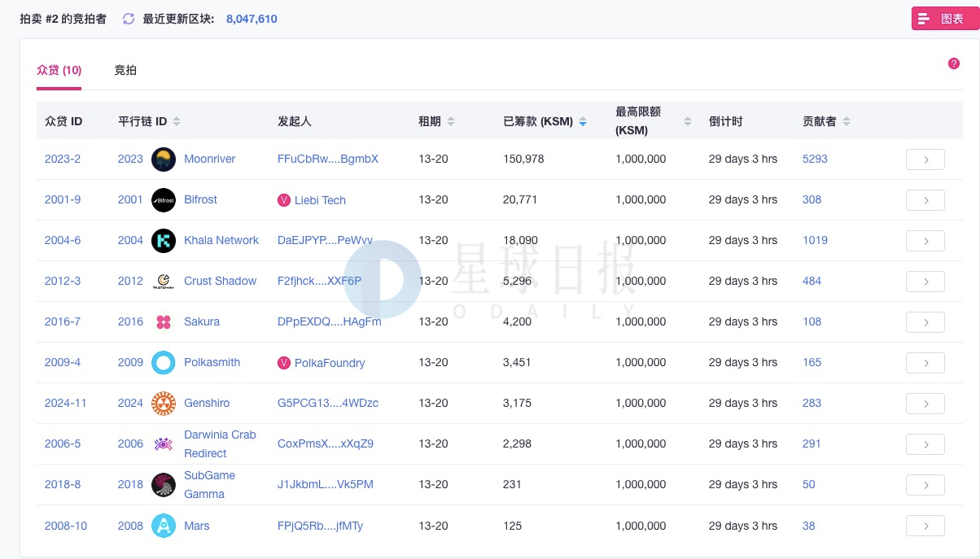Open the Mars parachain name link
This screenshot has height=559, width=980.
tap(196, 526)
